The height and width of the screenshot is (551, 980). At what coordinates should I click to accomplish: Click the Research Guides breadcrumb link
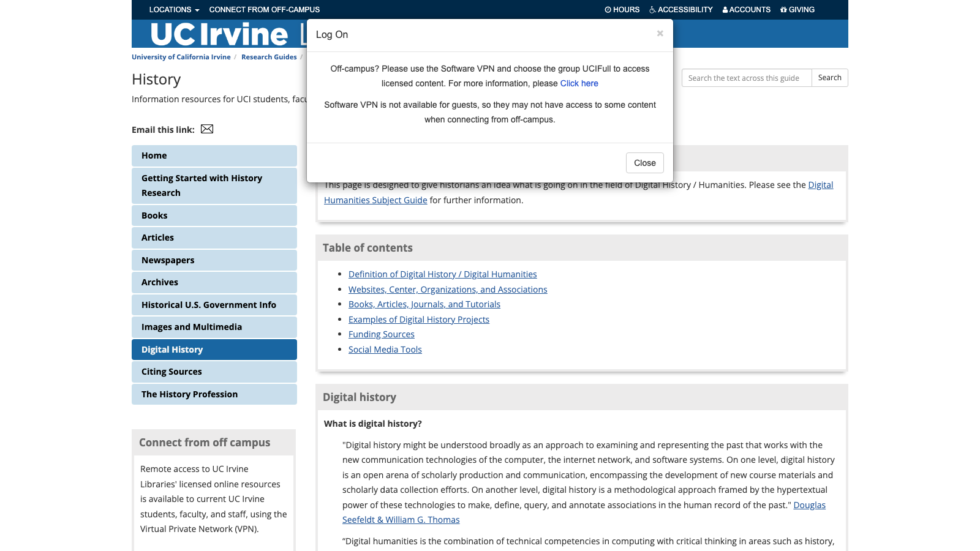(x=269, y=57)
